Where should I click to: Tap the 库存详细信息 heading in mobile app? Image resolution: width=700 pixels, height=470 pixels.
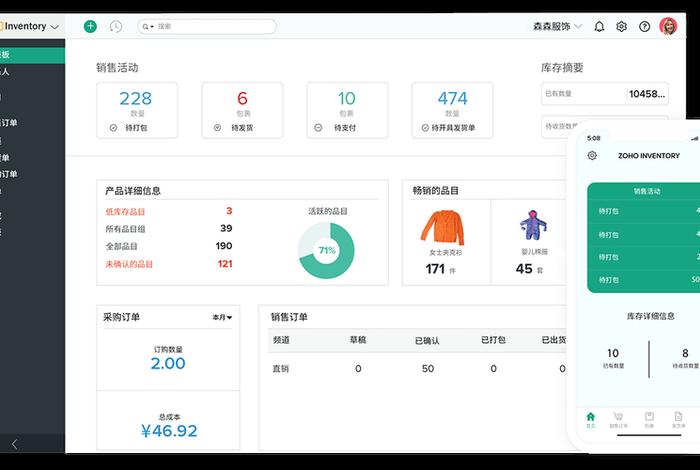650,316
